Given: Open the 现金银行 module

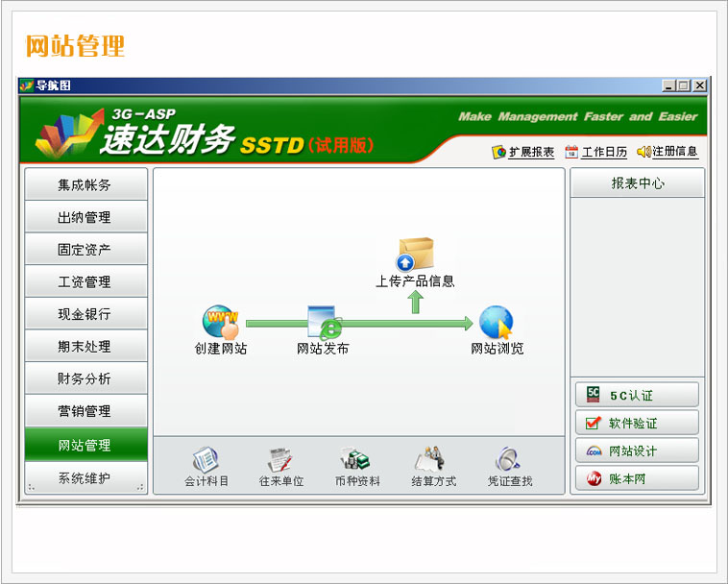Looking at the screenshot, I should tap(85, 314).
